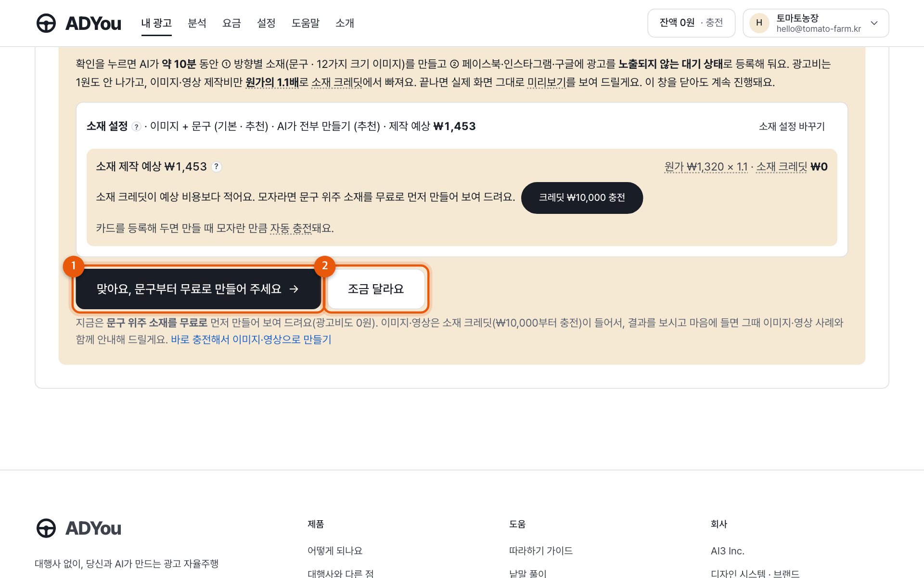
Task: Go to the 분석 menu
Action: (197, 23)
